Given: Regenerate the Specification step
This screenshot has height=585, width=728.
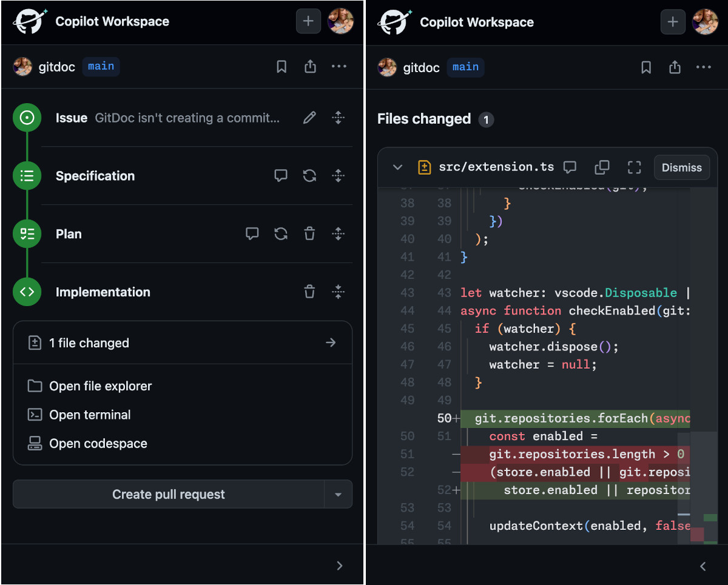Looking at the screenshot, I should 309,176.
